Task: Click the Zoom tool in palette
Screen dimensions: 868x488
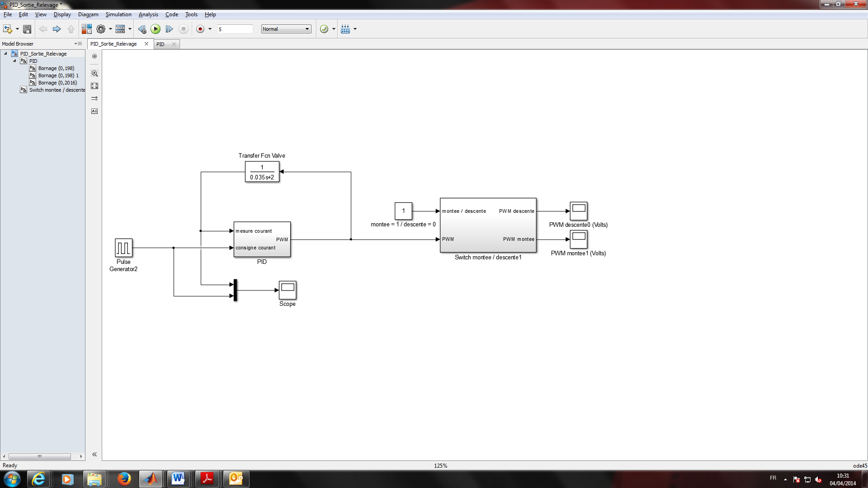Action: tap(94, 73)
